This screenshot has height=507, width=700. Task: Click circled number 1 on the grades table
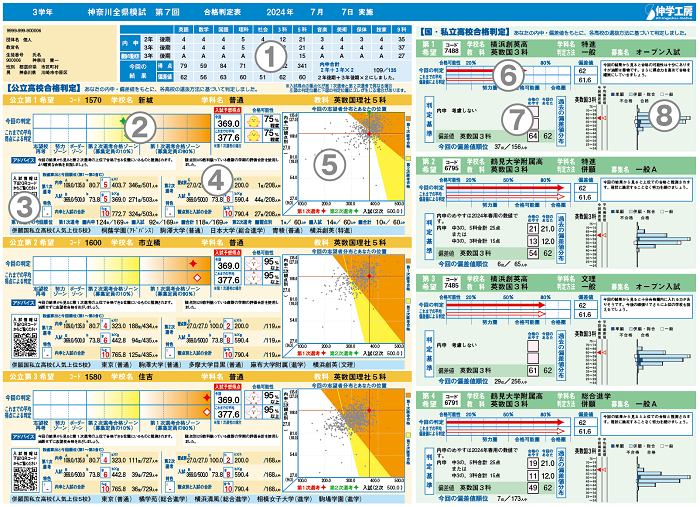(x=269, y=55)
